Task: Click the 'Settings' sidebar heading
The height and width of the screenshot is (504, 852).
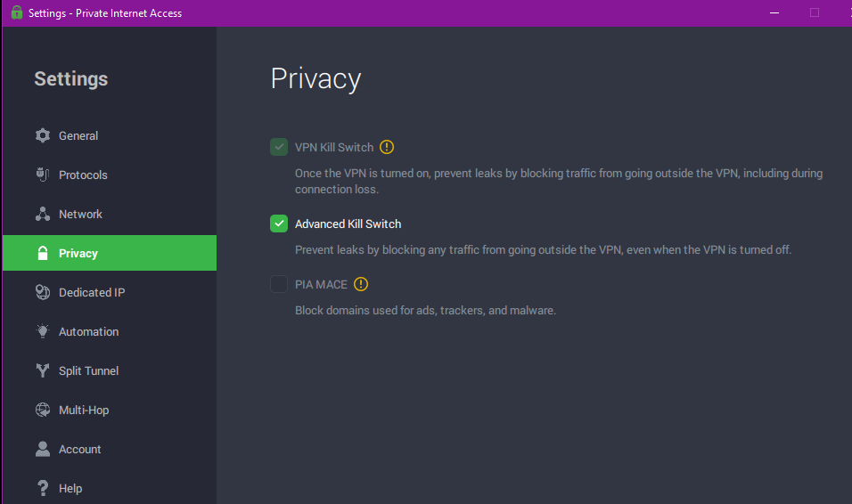Action: point(71,78)
